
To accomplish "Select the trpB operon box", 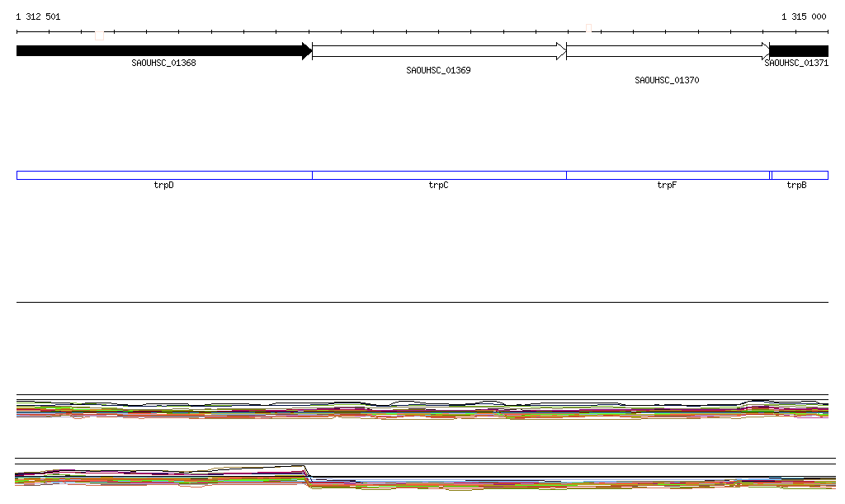I will [799, 175].
